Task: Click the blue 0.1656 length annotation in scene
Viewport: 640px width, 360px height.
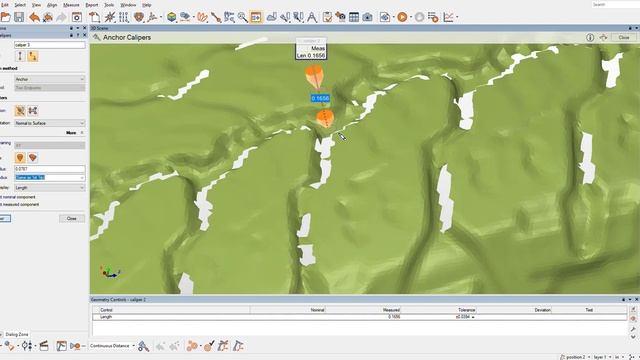Action: pos(320,98)
